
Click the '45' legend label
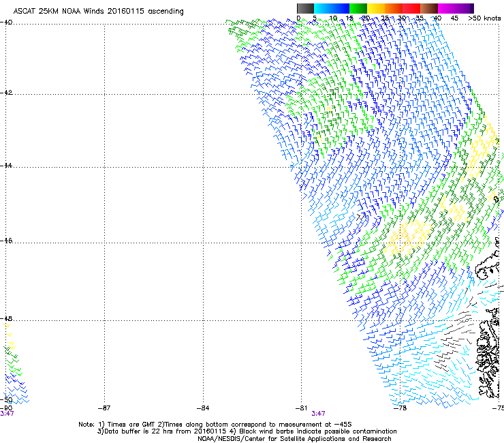click(x=454, y=18)
